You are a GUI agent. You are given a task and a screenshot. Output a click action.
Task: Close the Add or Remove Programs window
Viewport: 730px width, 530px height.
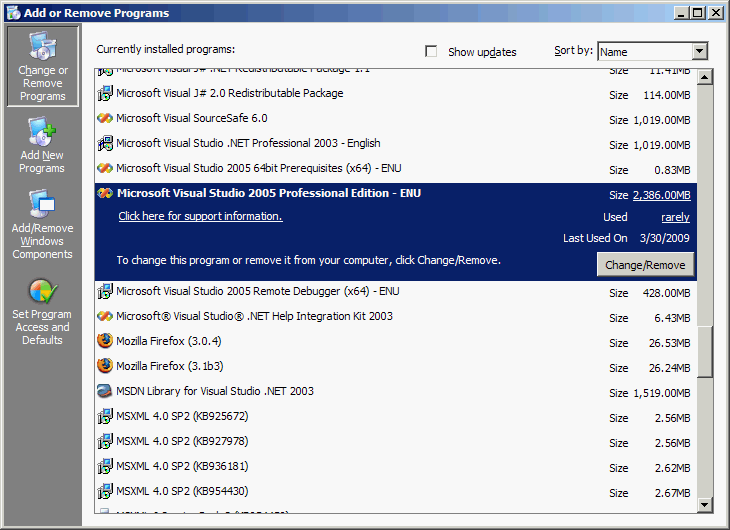pos(716,13)
